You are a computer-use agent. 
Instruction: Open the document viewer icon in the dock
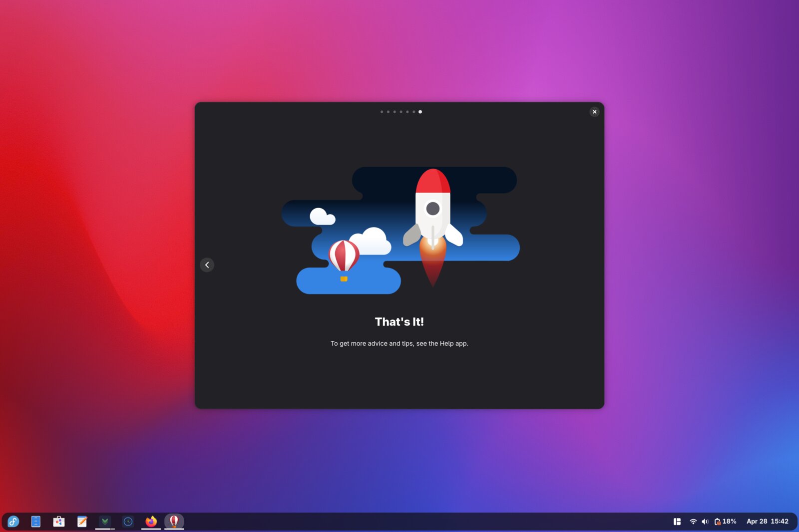click(35, 522)
